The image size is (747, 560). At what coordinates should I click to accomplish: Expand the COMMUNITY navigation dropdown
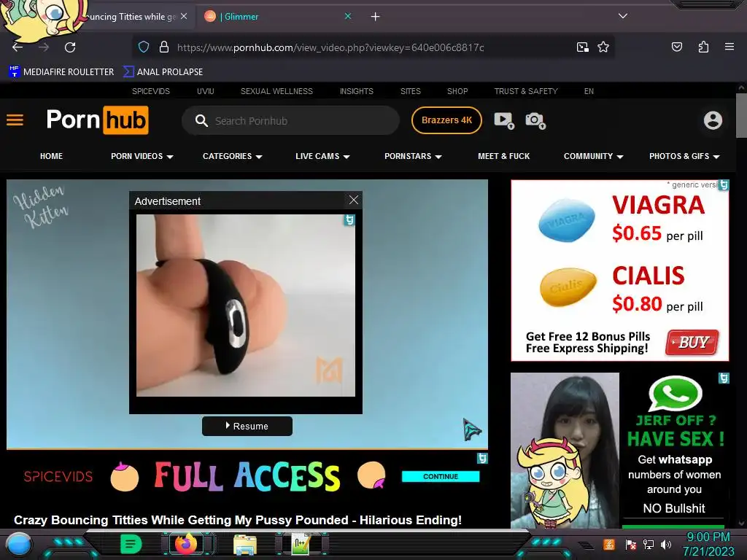[594, 156]
